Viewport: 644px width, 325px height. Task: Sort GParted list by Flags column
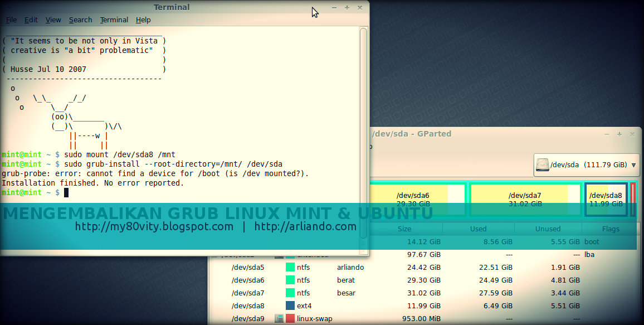pyautogui.click(x=611, y=229)
